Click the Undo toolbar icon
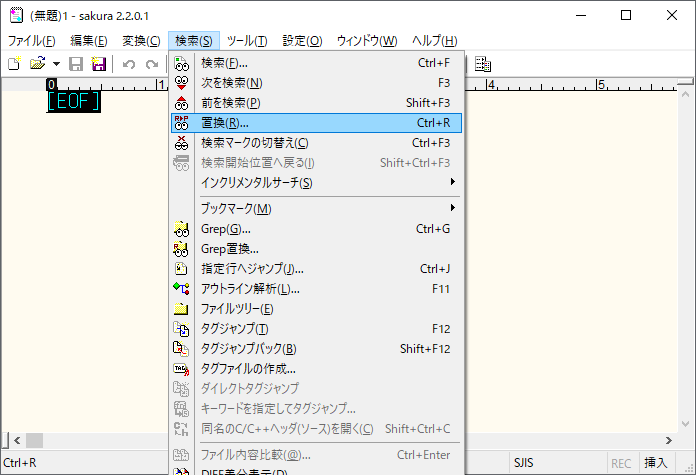 (x=129, y=64)
